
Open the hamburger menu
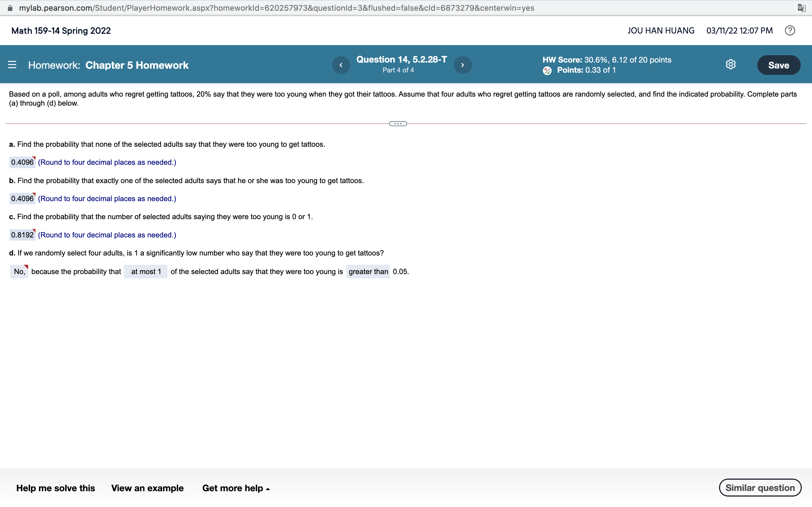12,65
